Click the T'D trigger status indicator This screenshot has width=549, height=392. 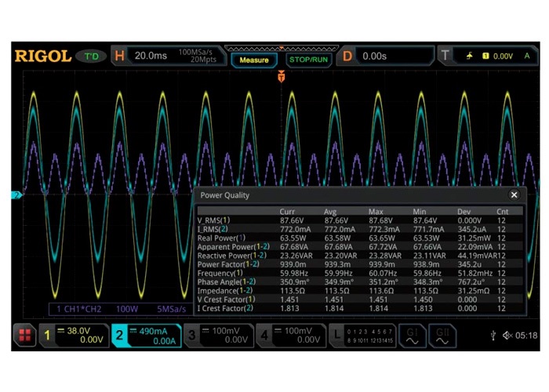click(91, 56)
